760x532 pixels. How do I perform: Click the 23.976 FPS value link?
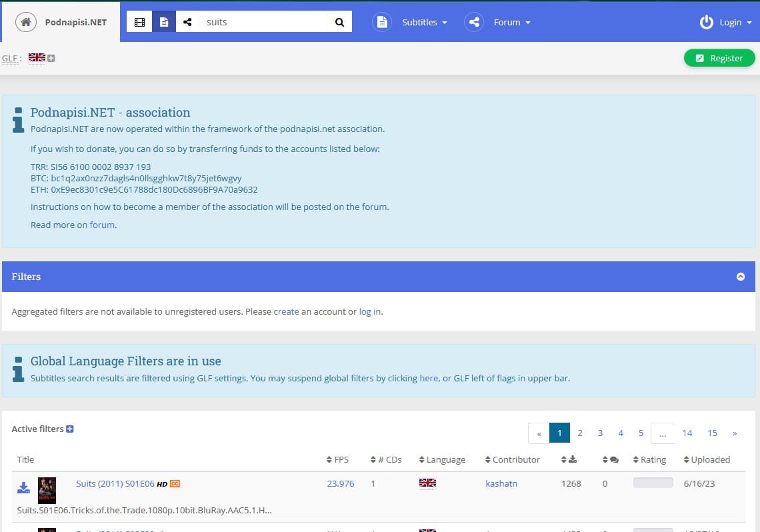[341, 483]
